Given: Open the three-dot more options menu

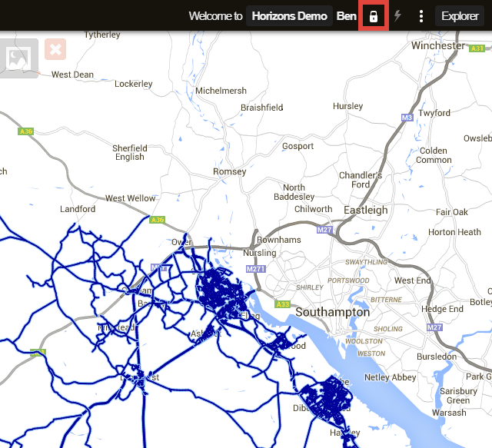Looking at the screenshot, I should click(421, 16).
